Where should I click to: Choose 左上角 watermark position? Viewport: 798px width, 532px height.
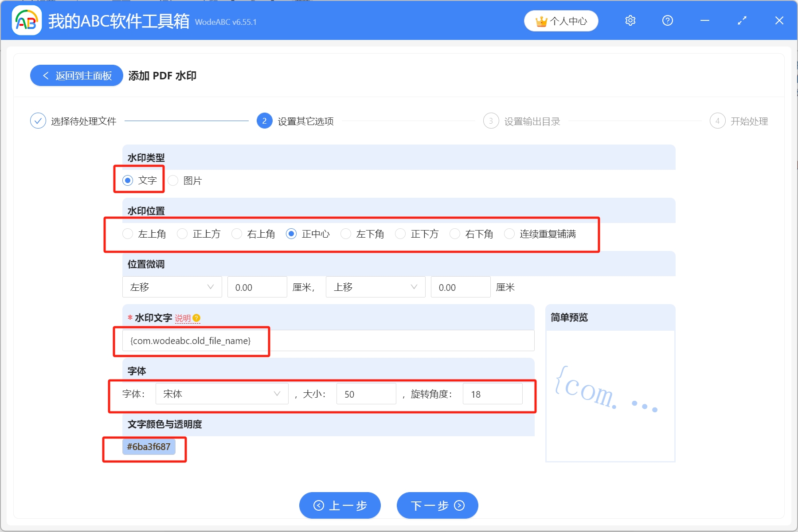click(x=128, y=234)
